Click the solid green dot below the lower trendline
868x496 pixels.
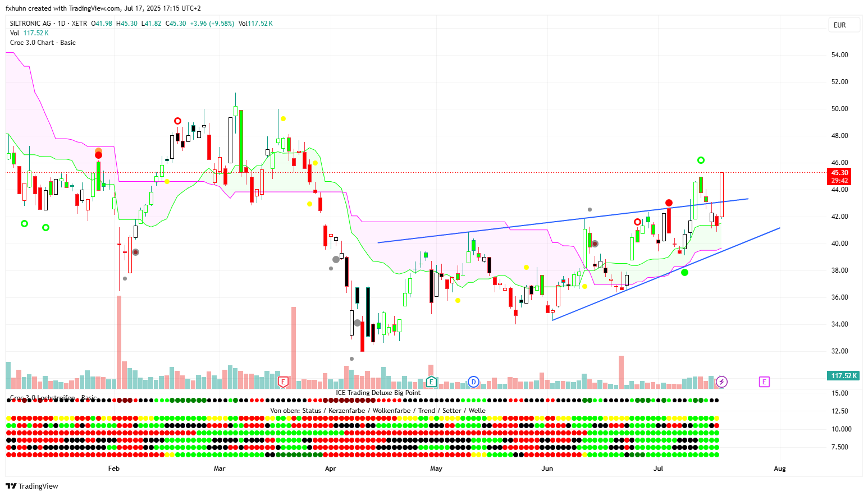point(684,273)
